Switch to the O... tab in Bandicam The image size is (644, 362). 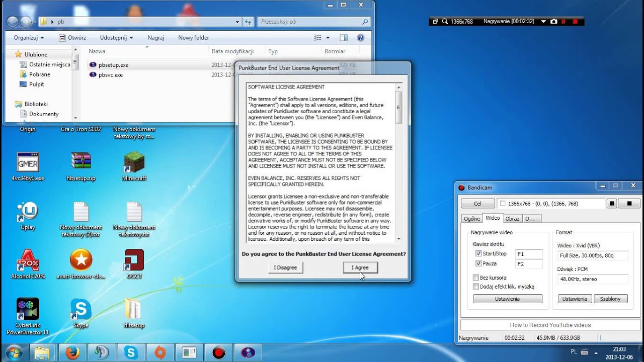[531, 219]
